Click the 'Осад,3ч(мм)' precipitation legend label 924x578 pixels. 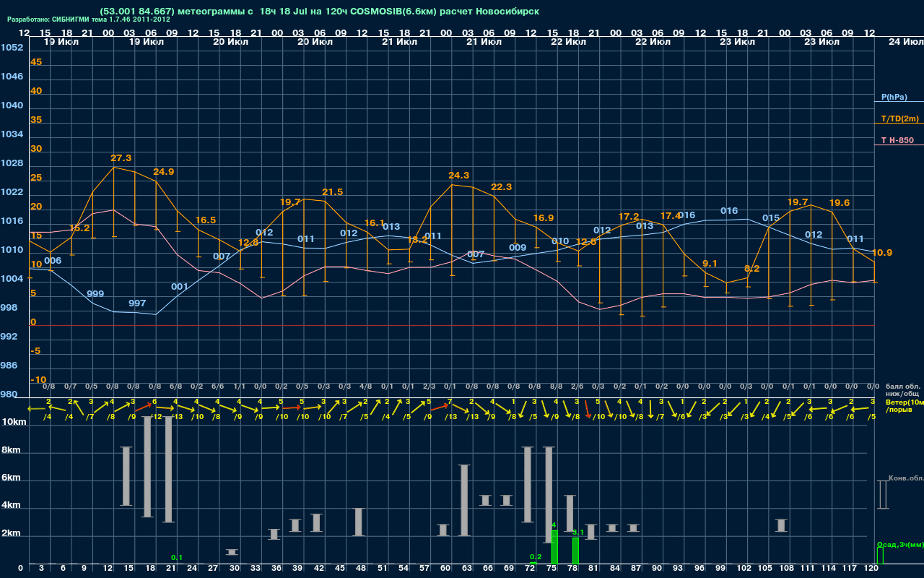coord(900,544)
